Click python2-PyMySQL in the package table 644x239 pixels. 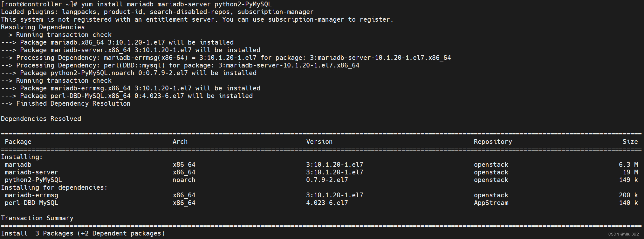pyautogui.click(x=33, y=180)
